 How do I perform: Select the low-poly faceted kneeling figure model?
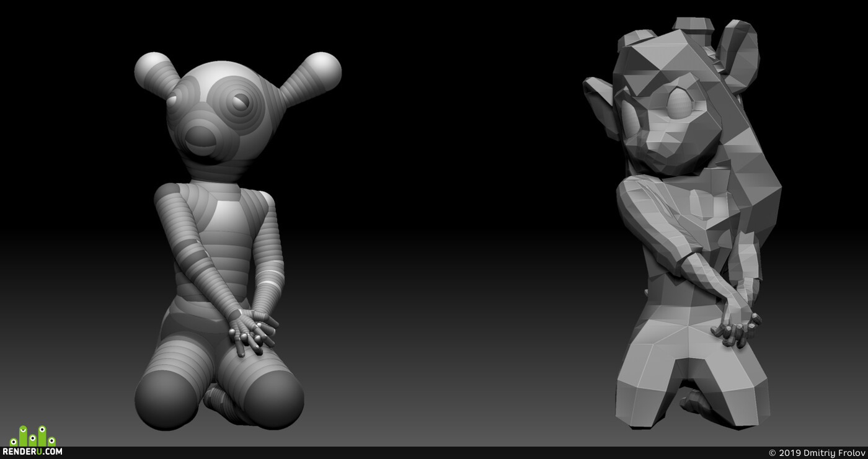[682, 223]
